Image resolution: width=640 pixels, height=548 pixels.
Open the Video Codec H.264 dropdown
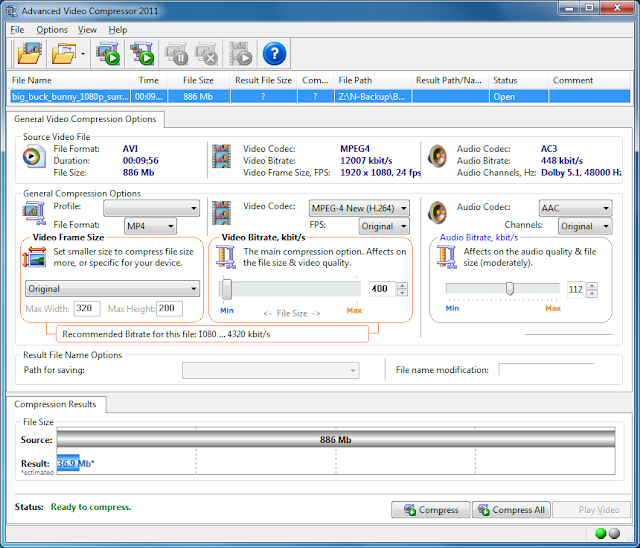[x=359, y=208]
